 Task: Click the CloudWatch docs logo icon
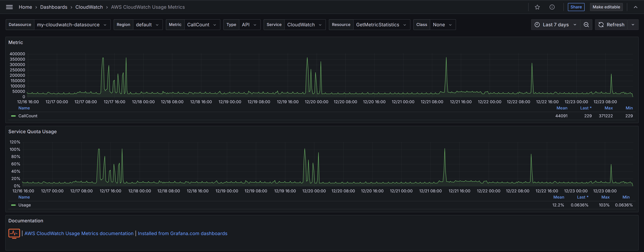[x=14, y=234]
